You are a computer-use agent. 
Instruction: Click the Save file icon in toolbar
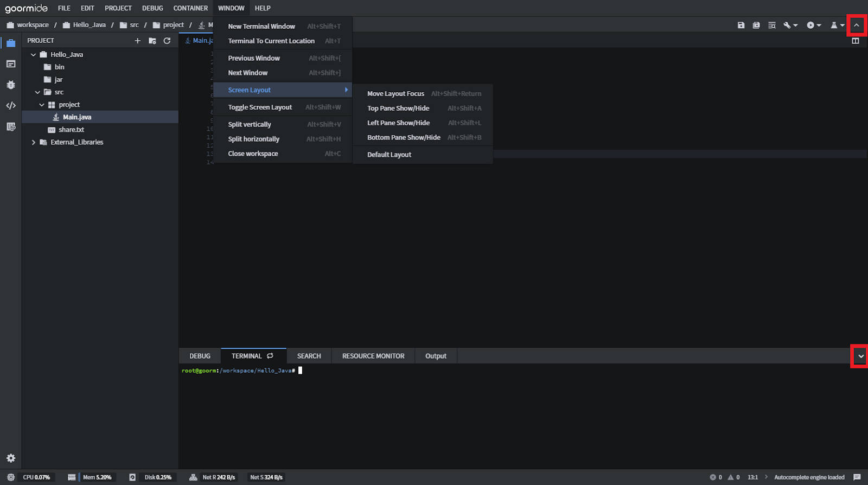741,25
